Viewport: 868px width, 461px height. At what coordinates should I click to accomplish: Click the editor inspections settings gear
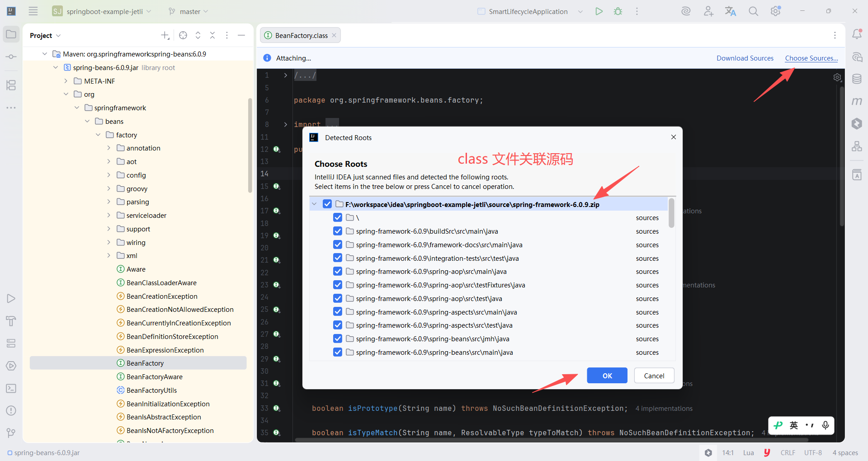point(837,77)
